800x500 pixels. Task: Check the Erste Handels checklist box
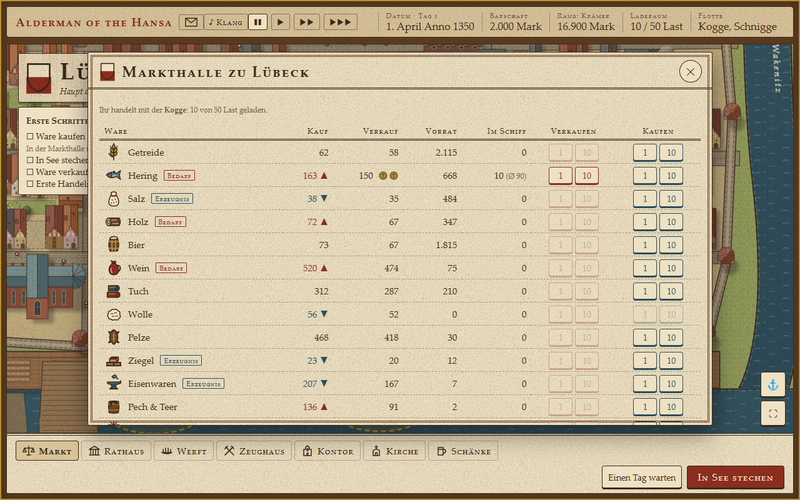pyautogui.click(x=30, y=184)
